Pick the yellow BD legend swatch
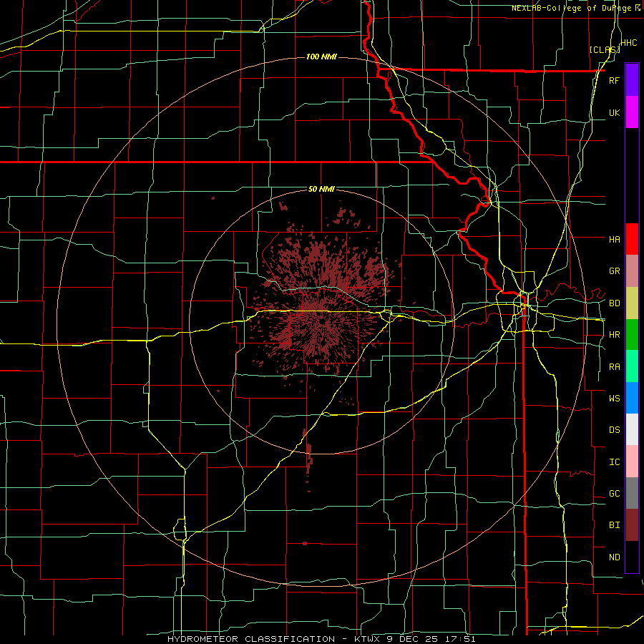Screen dimensions: 644x644 pyautogui.click(x=632, y=303)
